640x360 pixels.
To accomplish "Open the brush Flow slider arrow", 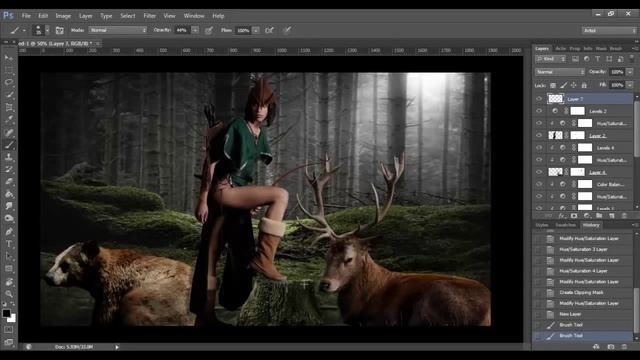I will pyautogui.click(x=256, y=30).
